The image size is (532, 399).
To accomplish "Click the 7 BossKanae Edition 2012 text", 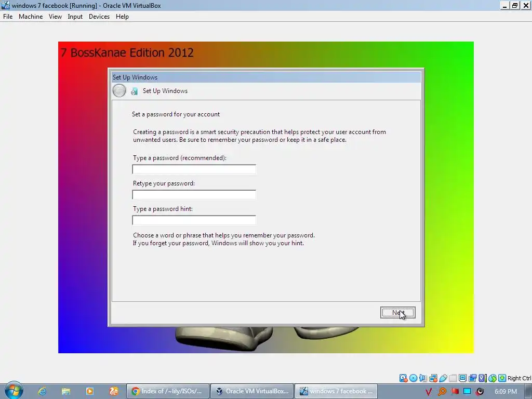I will (127, 52).
